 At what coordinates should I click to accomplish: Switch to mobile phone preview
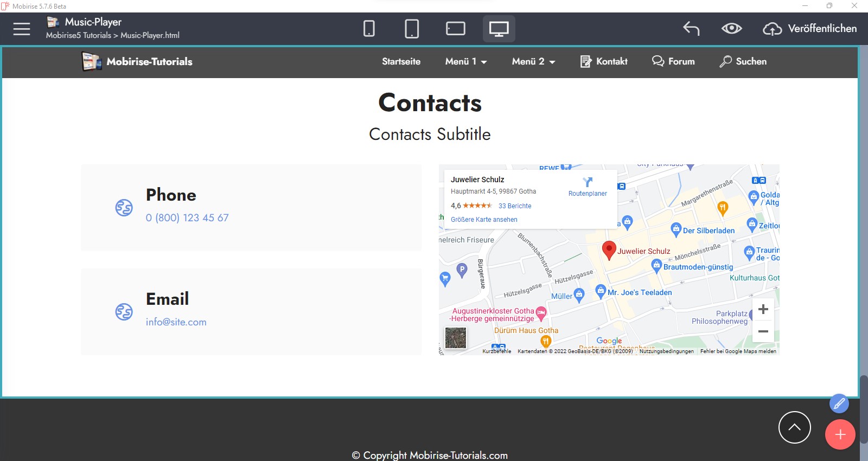click(x=369, y=29)
